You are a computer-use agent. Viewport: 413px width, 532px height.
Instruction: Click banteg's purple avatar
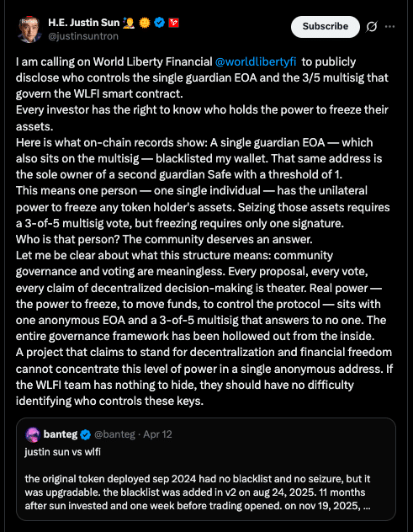pos(33,434)
